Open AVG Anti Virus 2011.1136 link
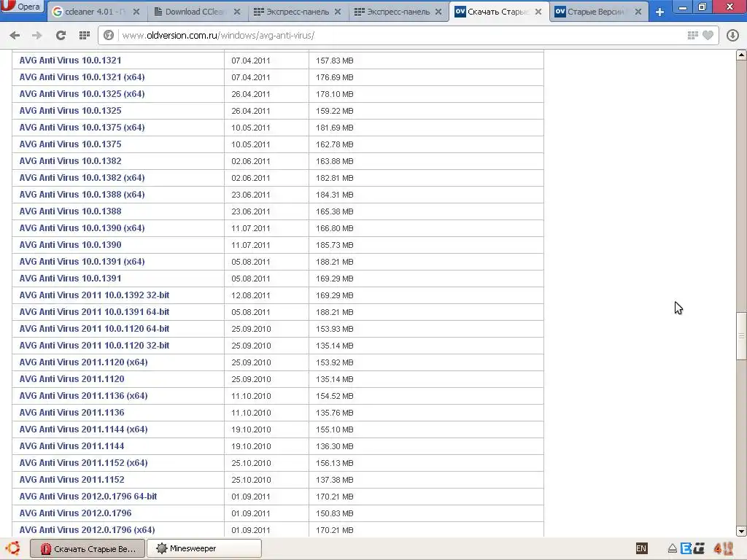The image size is (747, 560). pyautogui.click(x=72, y=413)
